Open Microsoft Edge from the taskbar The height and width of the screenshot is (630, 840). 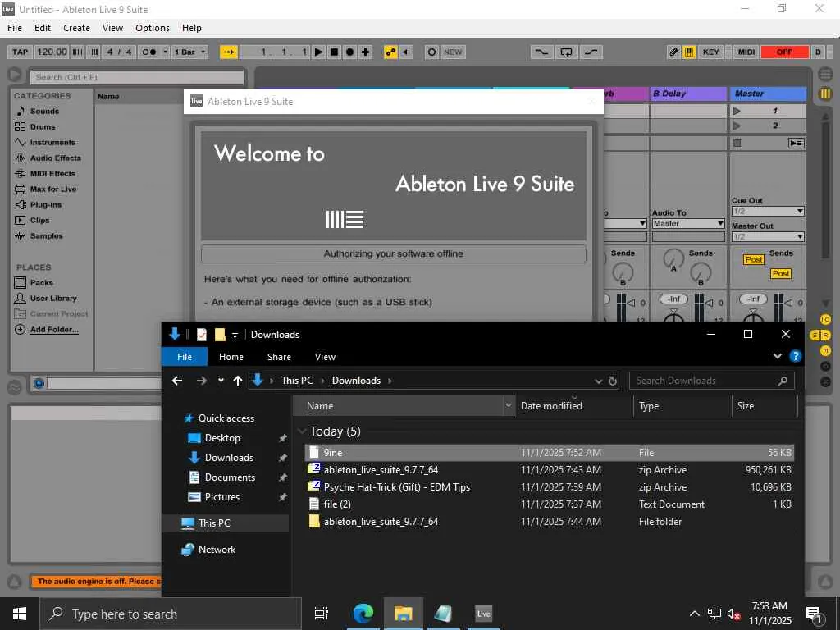click(x=363, y=614)
